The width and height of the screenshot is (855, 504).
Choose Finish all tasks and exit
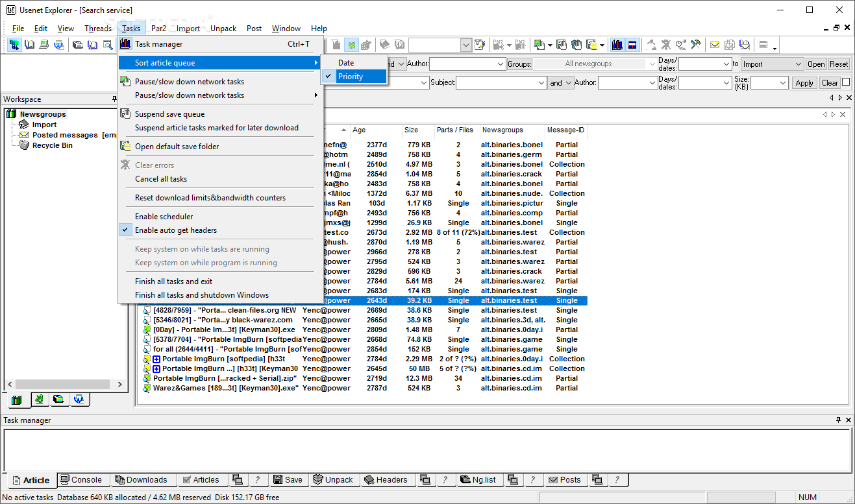click(x=220, y=281)
